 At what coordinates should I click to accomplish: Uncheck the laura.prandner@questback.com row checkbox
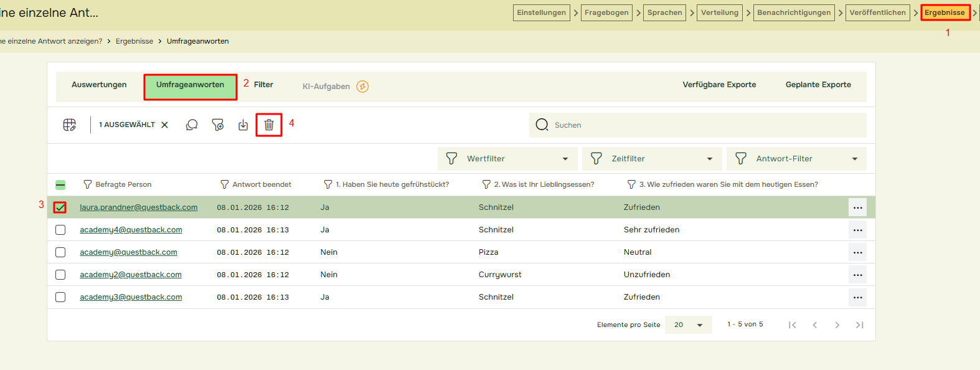60,207
